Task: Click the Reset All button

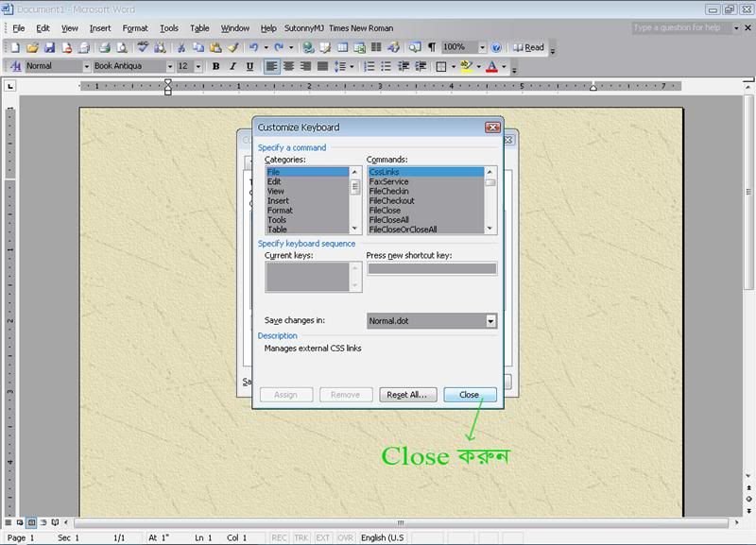Action: click(407, 395)
